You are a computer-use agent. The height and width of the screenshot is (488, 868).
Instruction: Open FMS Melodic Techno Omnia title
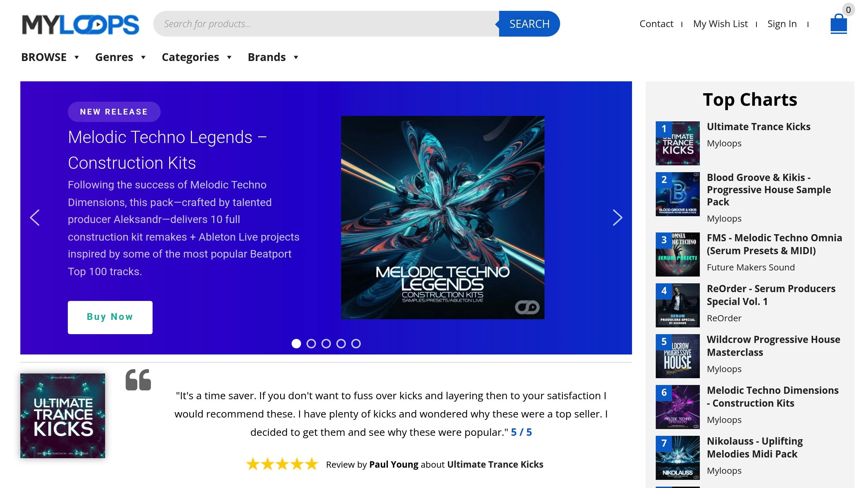(774, 244)
